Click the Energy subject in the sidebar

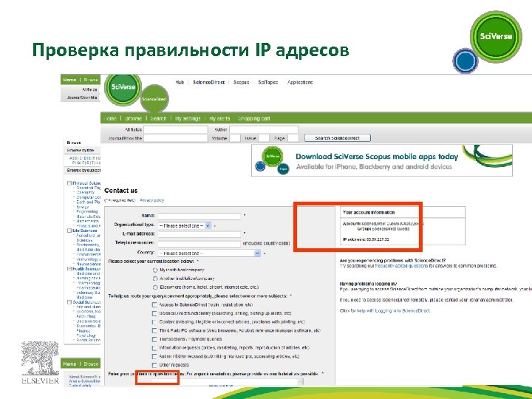(x=83, y=207)
